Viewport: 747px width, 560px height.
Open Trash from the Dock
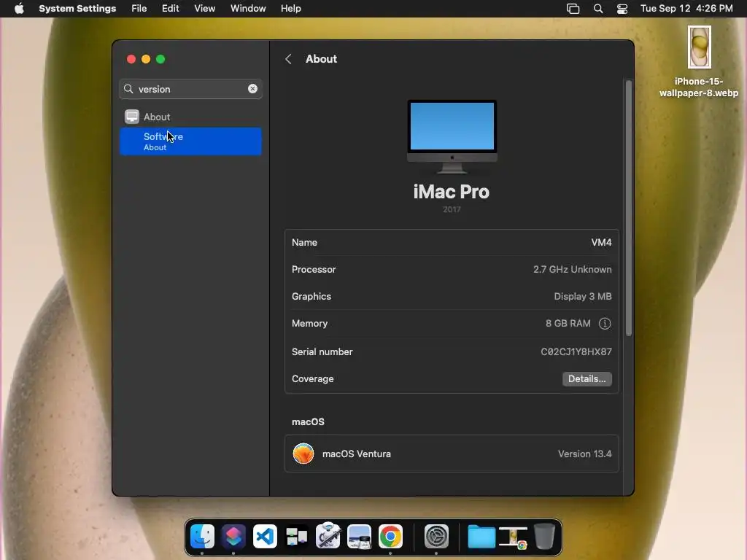544,536
